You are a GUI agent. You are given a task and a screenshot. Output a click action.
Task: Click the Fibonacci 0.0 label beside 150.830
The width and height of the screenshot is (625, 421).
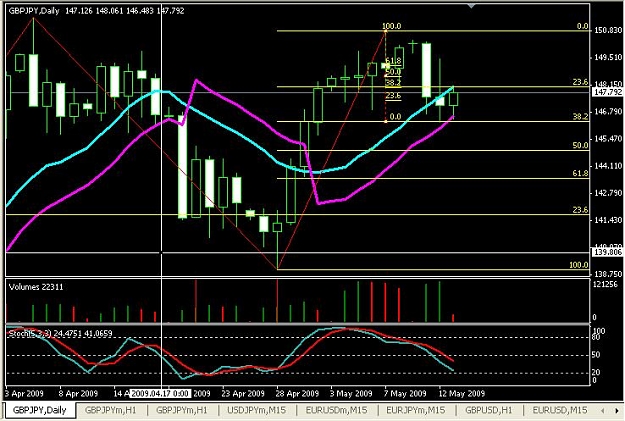[582, 26]
